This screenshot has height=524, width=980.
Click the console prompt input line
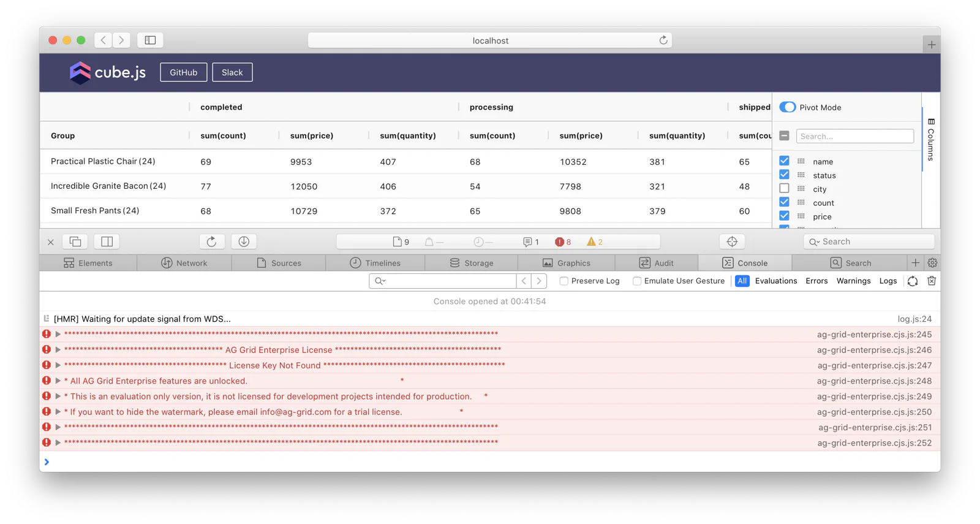[x=490, y=462]
